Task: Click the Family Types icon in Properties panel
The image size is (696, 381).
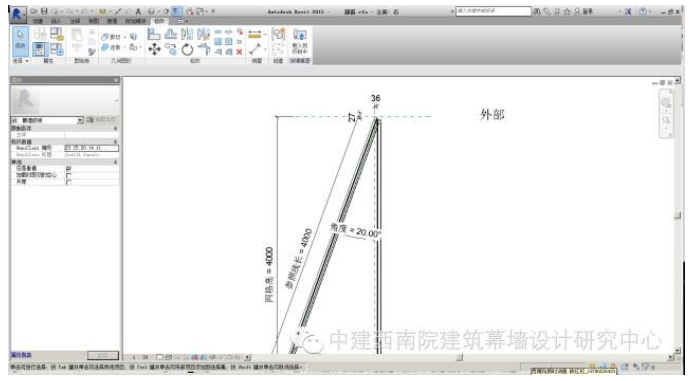Action: [56, 49]
